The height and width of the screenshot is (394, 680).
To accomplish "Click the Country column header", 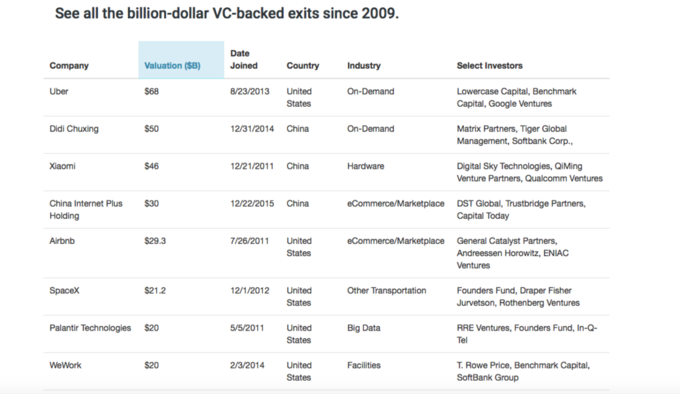I will tap(303, 65).
